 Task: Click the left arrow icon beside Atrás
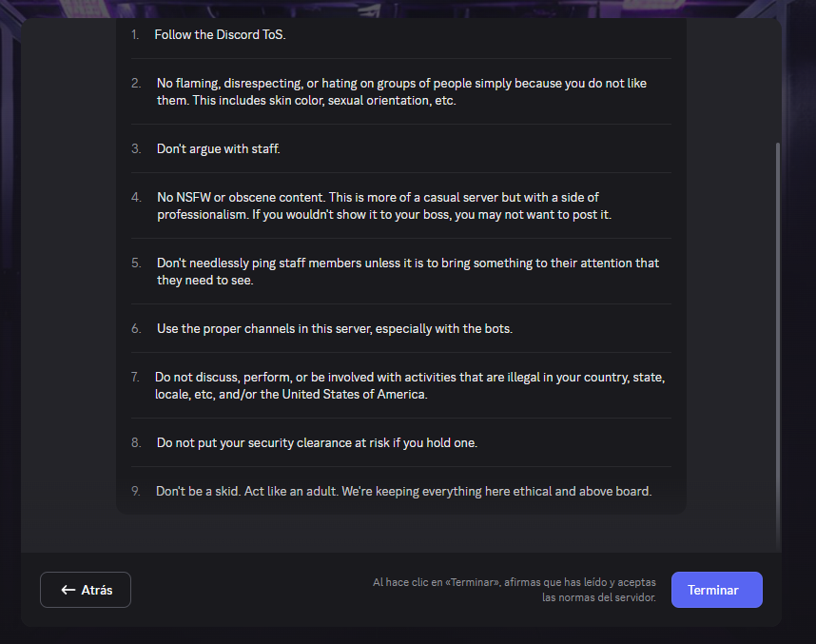tap(68, 590)
